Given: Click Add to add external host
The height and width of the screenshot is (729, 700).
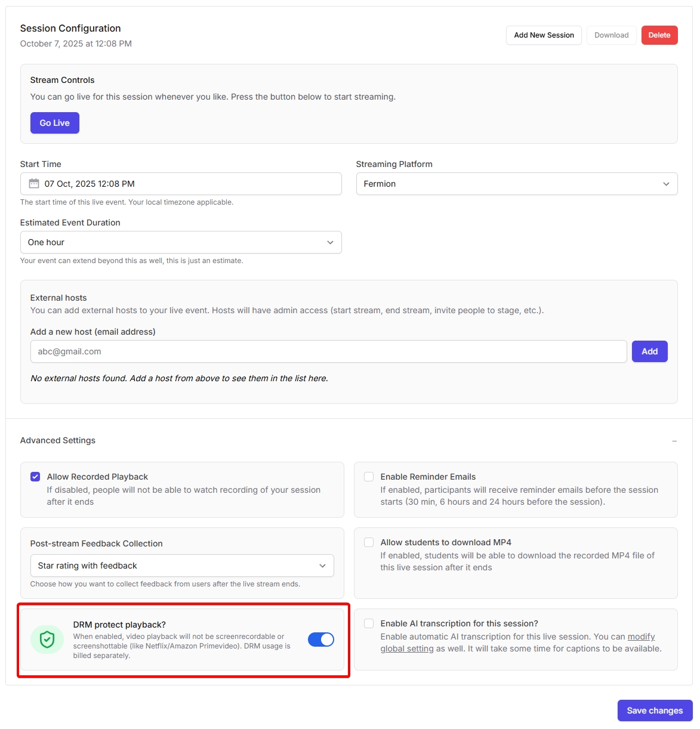Looking at the screenshot, I should 649,351.
